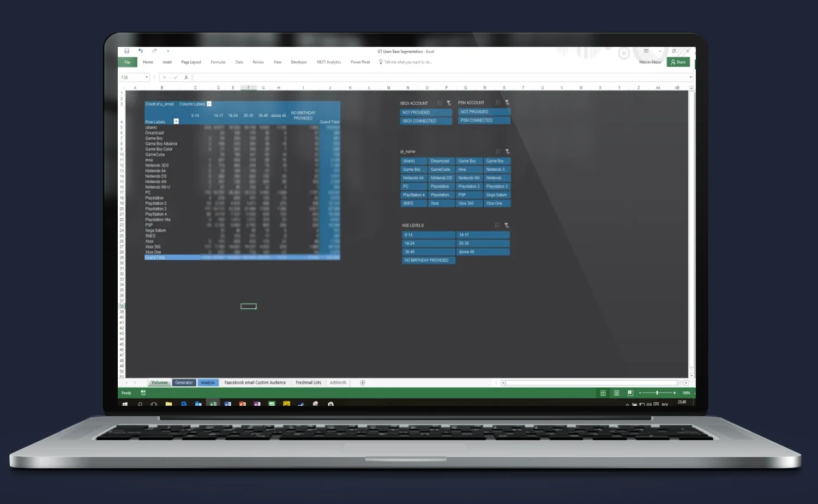Open the File menu
Screen dimensions: 818x504
pyautogui.click(x=127, y=62)
